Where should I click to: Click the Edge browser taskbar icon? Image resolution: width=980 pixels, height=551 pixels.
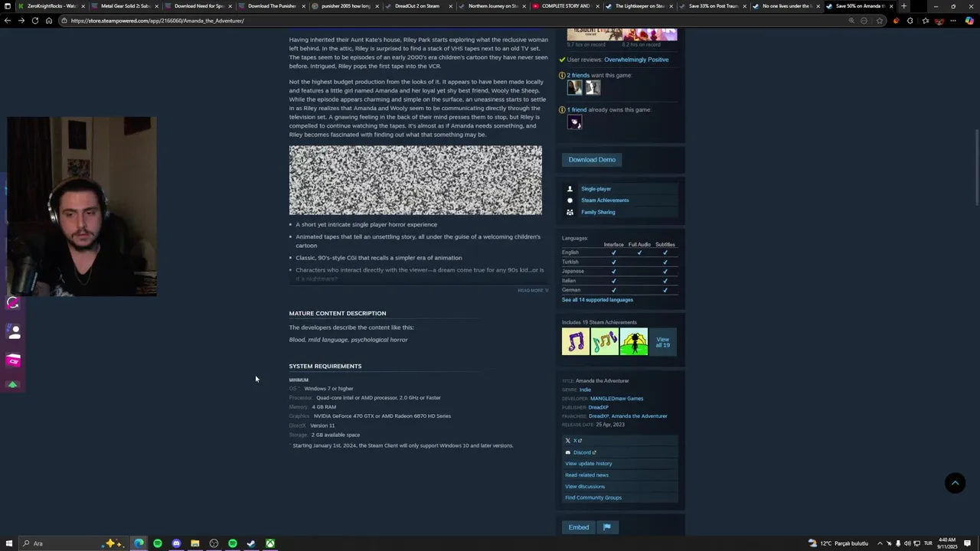(x=139, y=543)
